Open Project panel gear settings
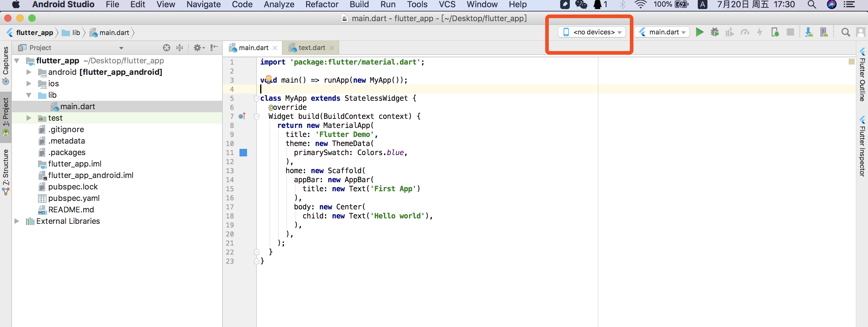Image resolution: width=868 pixels, height=327 pixels. coord(199,48)
